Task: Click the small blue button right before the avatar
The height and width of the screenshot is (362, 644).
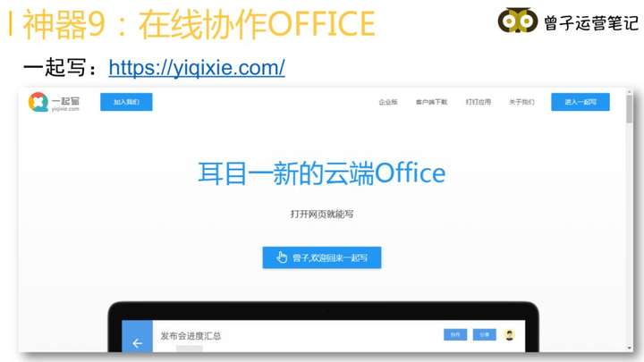Action: point(484,334)
